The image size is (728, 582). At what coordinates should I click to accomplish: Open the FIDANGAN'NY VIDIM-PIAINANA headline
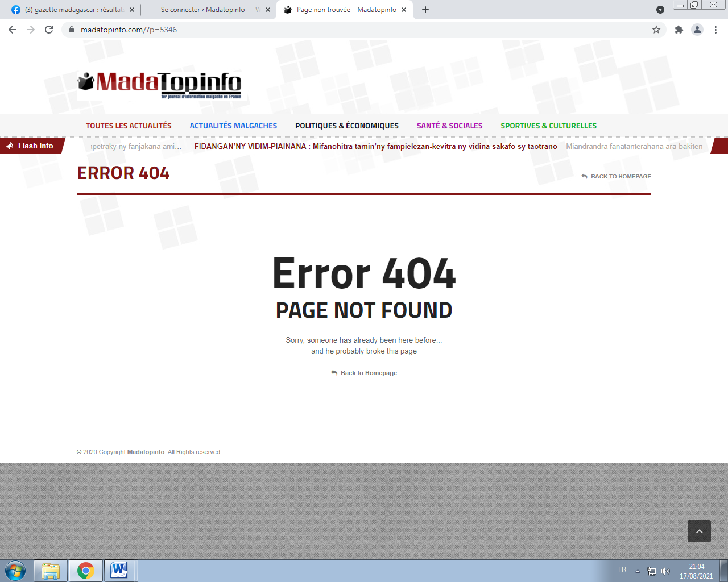376,146
